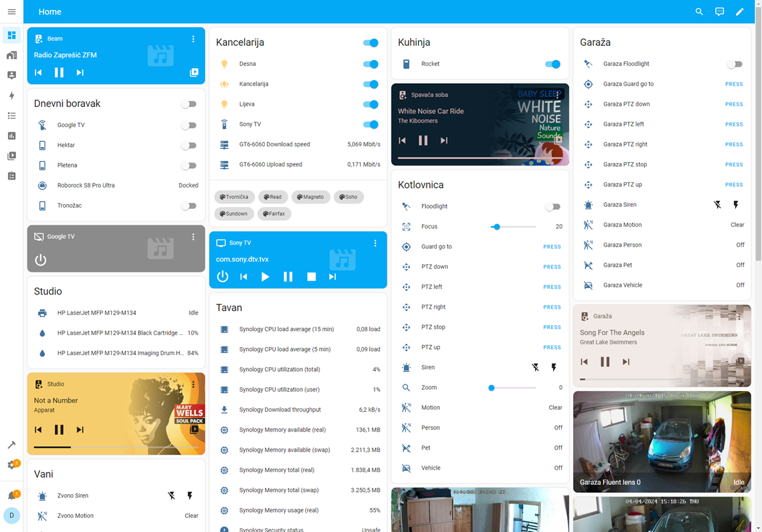Open Sony TV player three-dot menu
The width and height of the screenshot is (762, 532).
(375, 243)
